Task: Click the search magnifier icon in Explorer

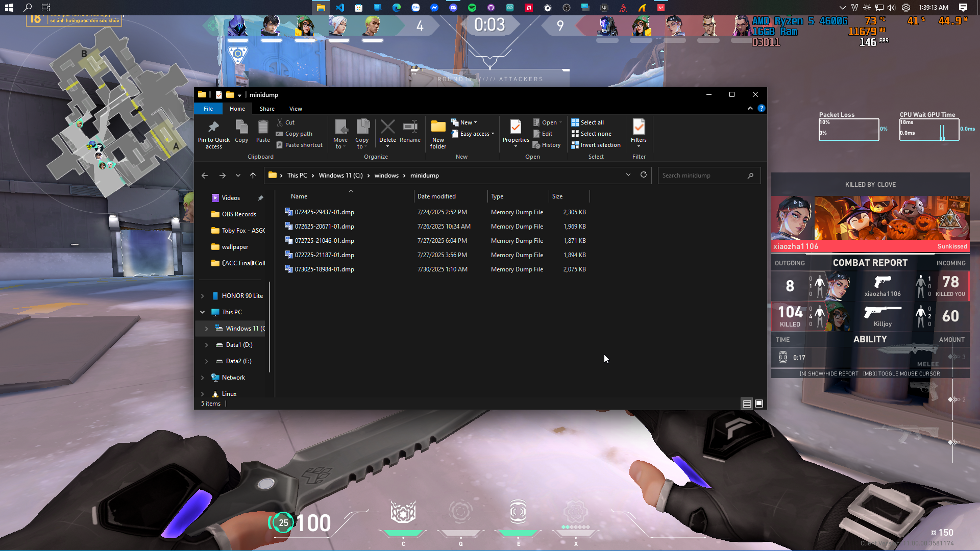Action: pos(750,176)
